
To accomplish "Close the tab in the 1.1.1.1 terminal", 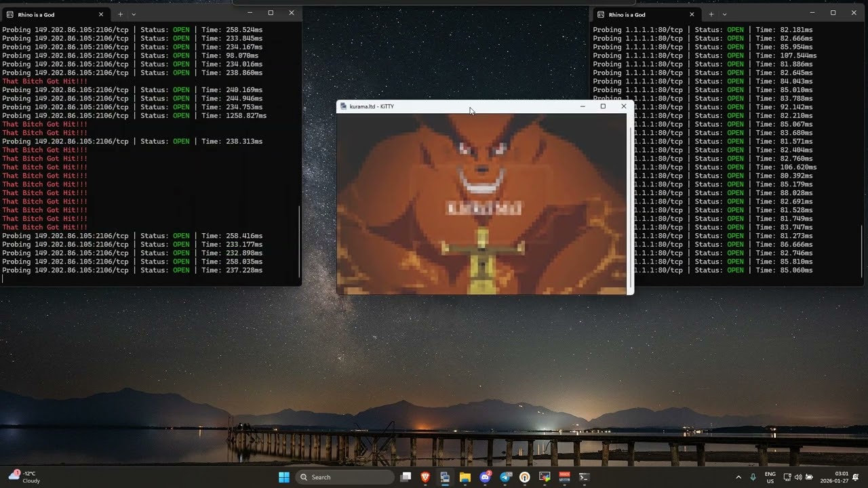I will [x=692, y=14].
